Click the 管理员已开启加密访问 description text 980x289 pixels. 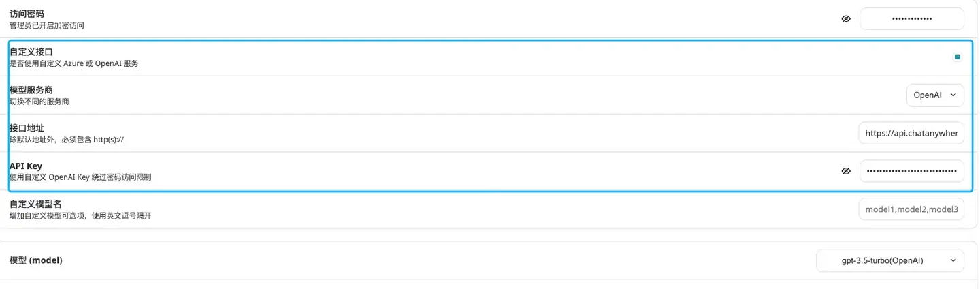[x=47, y=25]
